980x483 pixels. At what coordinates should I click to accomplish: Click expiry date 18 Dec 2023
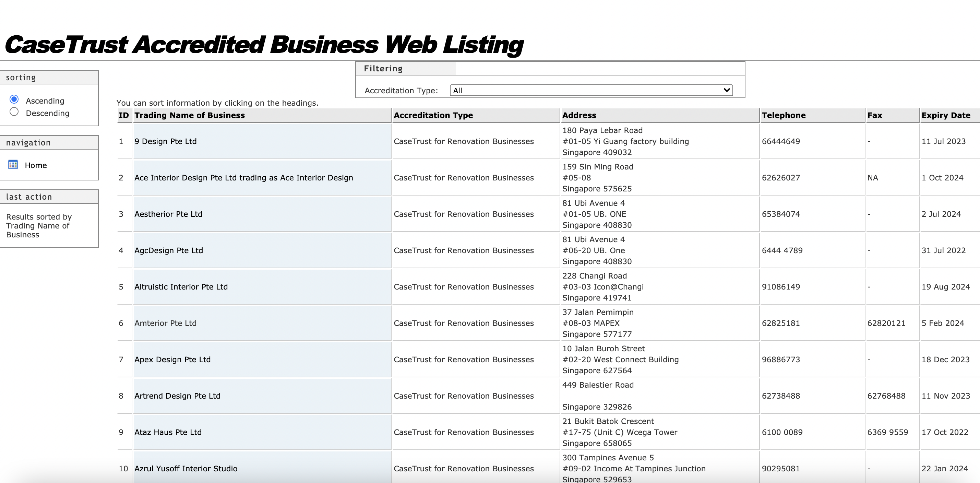pos(945,360)
